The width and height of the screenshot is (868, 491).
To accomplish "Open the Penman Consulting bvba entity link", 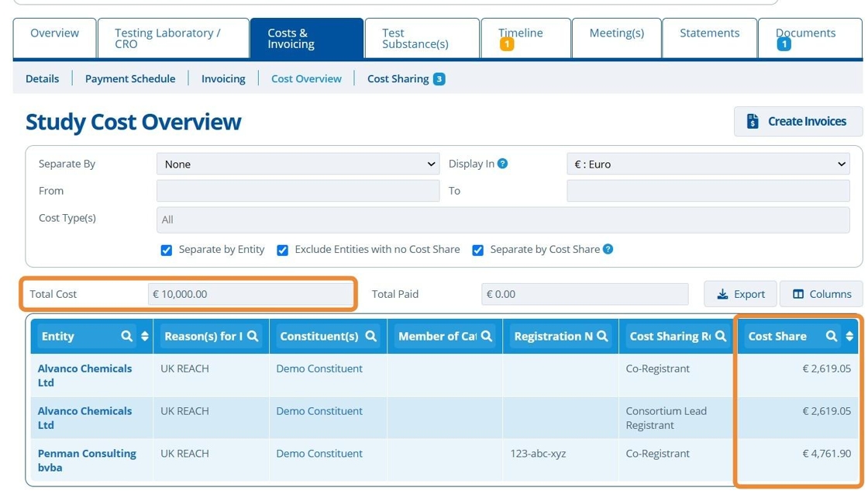I will pyautogui.click(x=87, y=460).
